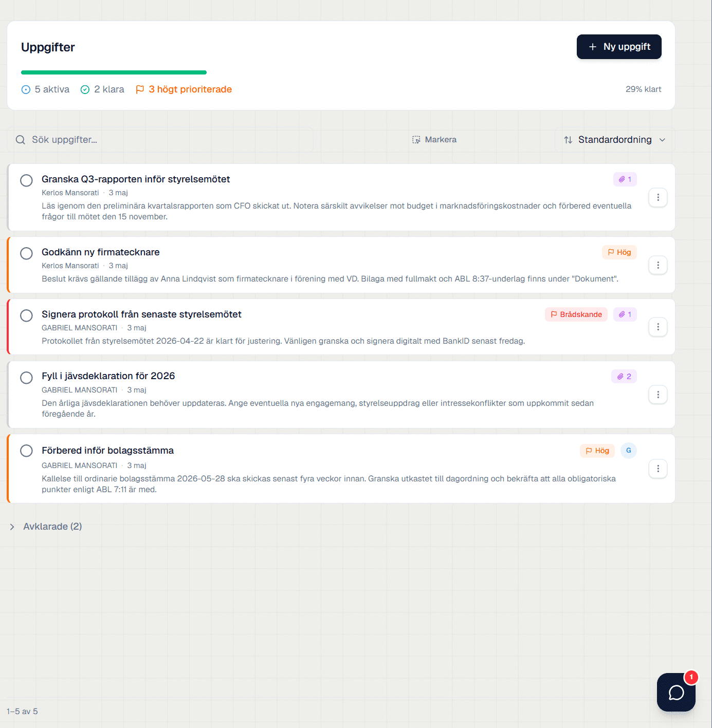This screenshot has width=712, height=728.
Task: Click the Ny uppgift button
Action: (x=619, y=47)
